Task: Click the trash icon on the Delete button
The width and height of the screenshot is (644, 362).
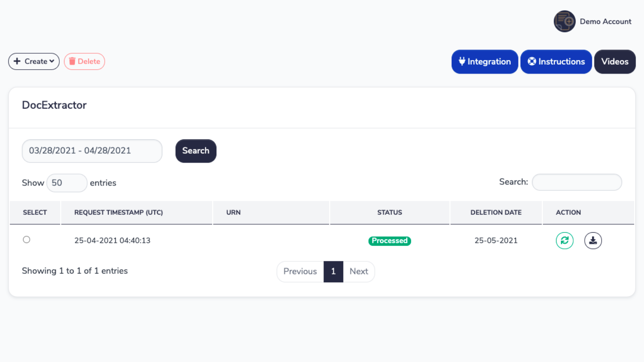Action: point(72,61)
